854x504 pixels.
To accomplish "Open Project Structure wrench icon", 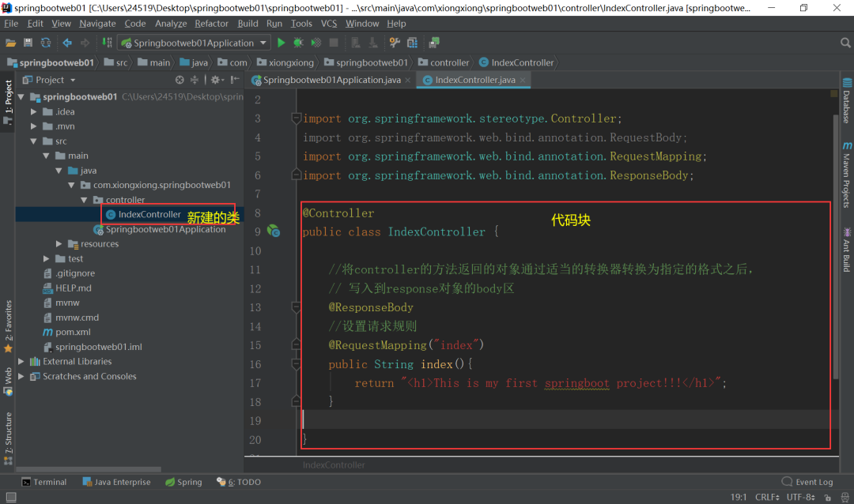I will 395,43.
